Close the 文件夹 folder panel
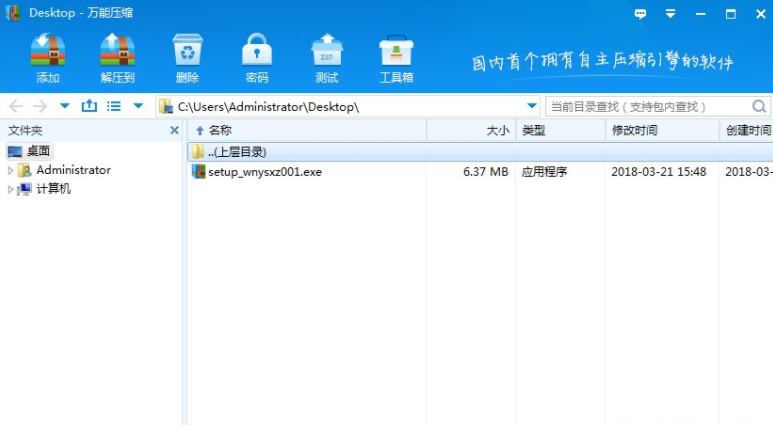This screenshot has width=773, height=425. 174,130
